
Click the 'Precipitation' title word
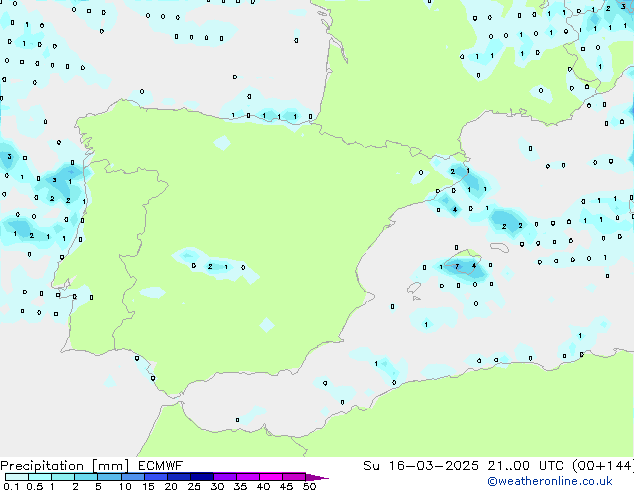tap(42, 466)
